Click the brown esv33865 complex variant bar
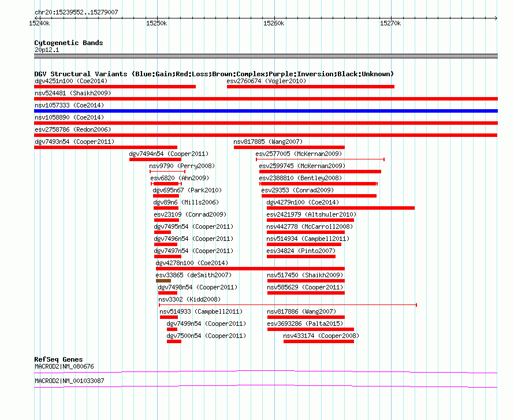The width and height of the screenshot is (514, 420). [163, 281]
